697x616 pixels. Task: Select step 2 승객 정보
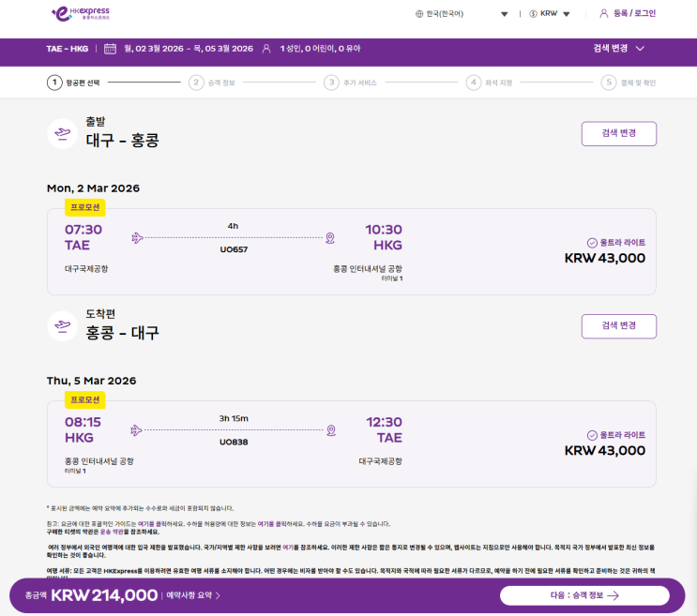point(212,83)
